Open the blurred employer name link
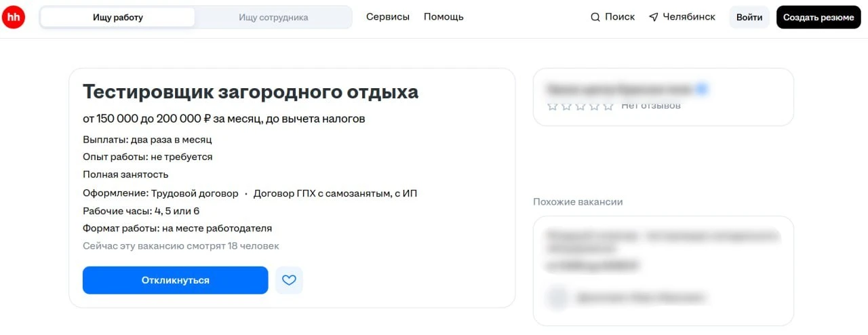 click(620, 89)
